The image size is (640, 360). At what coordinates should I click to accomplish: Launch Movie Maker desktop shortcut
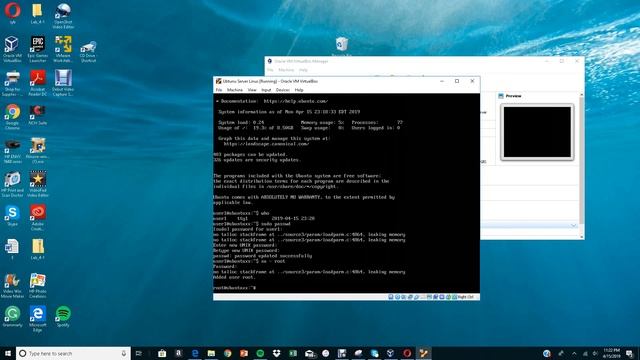click(x=12, y=285)
